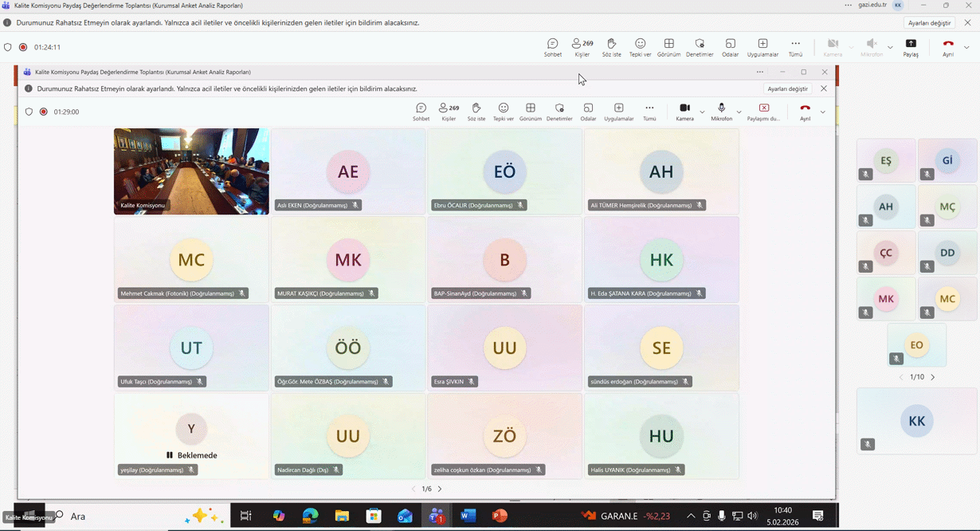Click Söz iste raise hand in top toolbar

click(x=611, y=47)
